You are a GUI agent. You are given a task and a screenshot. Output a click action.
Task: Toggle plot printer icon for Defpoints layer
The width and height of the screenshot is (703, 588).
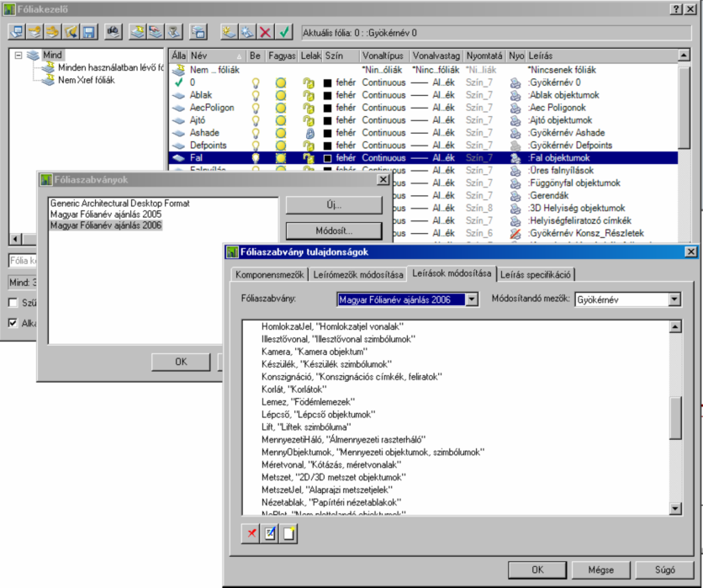coord(515,146)
